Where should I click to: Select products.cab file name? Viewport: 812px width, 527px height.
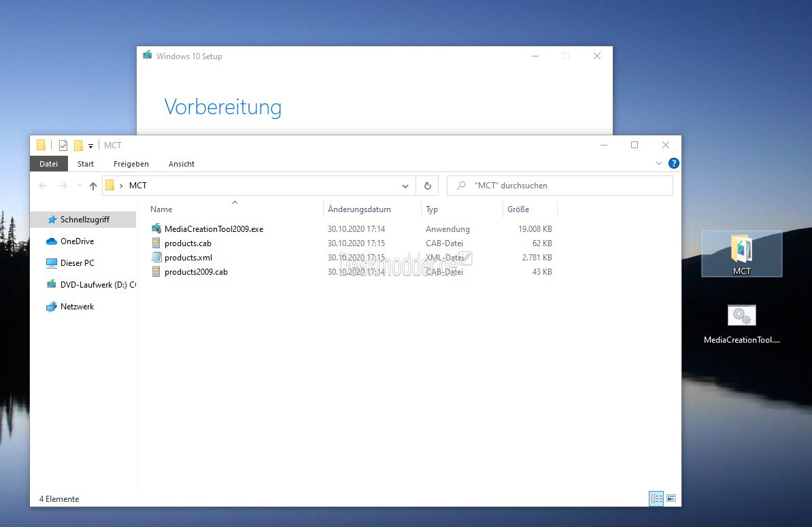tap(188, 243)
